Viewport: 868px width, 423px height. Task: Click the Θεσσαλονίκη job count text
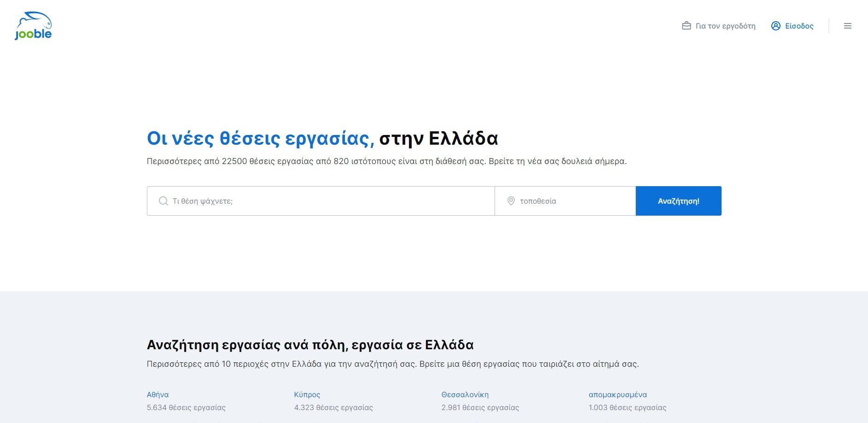coord(480,407)
